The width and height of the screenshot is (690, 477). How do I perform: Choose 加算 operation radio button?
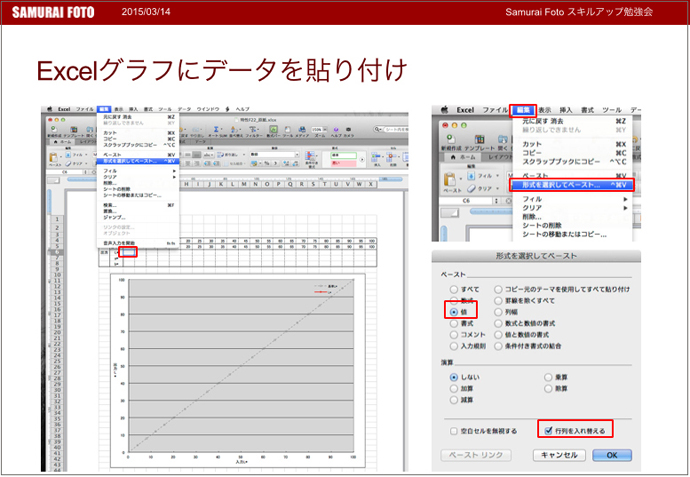click(x=454, y=389)
